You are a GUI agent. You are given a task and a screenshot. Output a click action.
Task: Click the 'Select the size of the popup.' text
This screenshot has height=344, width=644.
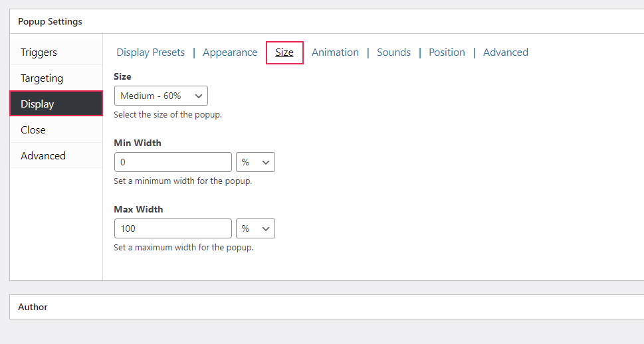(x=167, y=114)
